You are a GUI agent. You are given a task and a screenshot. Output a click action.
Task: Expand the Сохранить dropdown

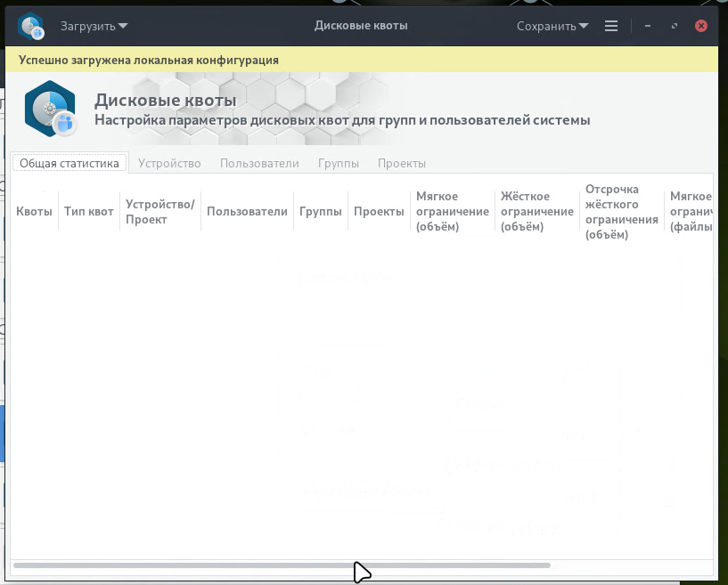[552, 26]
